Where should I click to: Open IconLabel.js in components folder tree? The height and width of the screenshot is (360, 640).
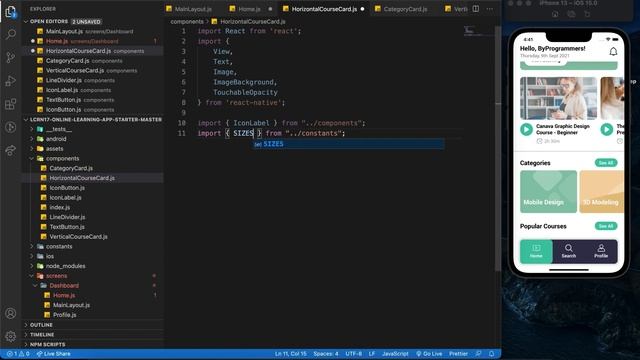65,198
